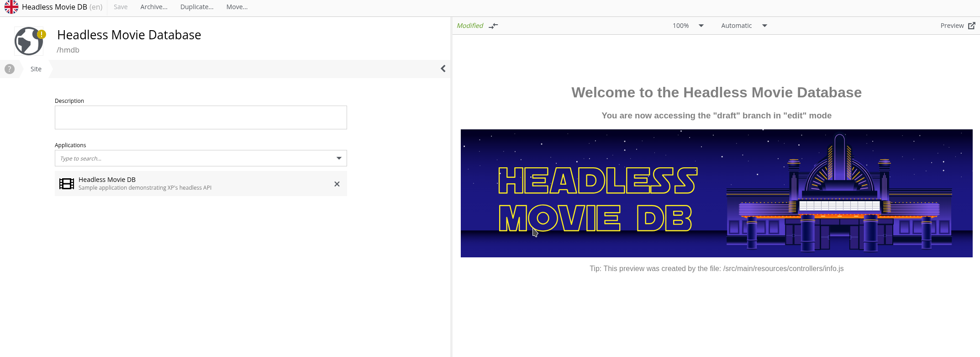The width and height of the screenshot is (980, 357).
Task: Click into the Description text field
Action: tap(200, 117)
